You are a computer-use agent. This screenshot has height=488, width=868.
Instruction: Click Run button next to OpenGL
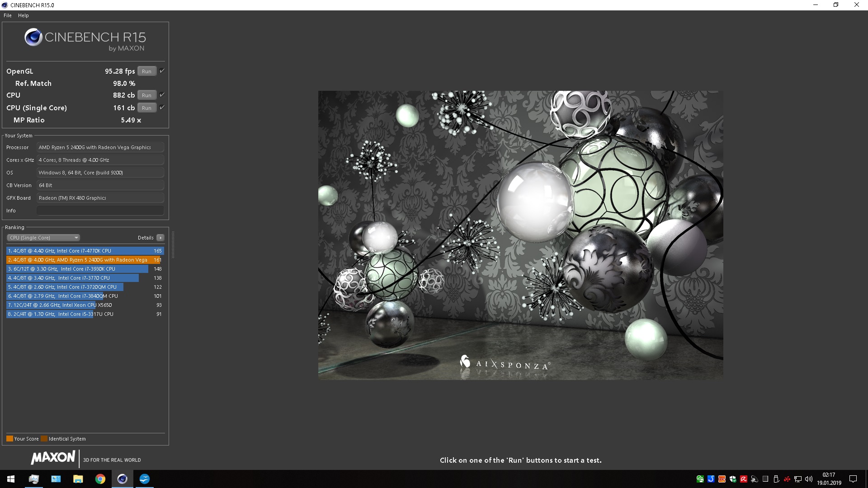(x=146, y=71)
